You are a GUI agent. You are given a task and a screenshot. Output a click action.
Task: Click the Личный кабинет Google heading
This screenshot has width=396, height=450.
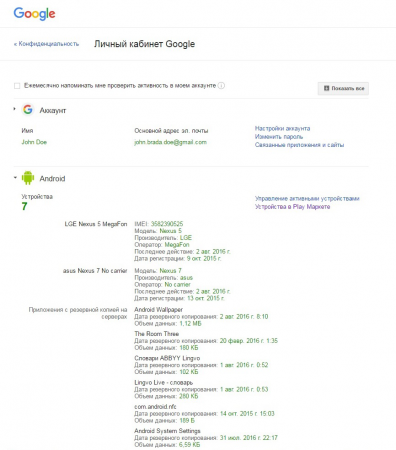(144, 44)
